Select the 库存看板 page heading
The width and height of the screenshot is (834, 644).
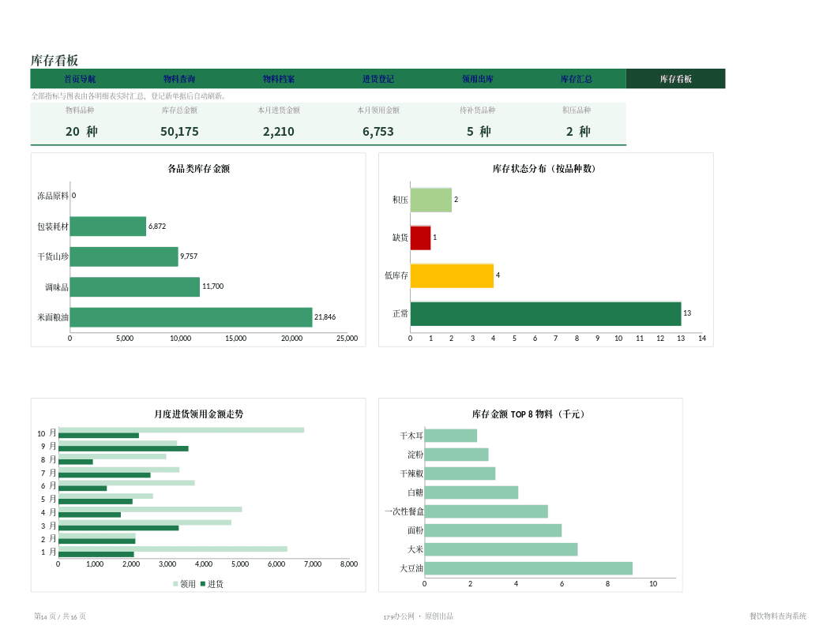(x=54, y=60)
